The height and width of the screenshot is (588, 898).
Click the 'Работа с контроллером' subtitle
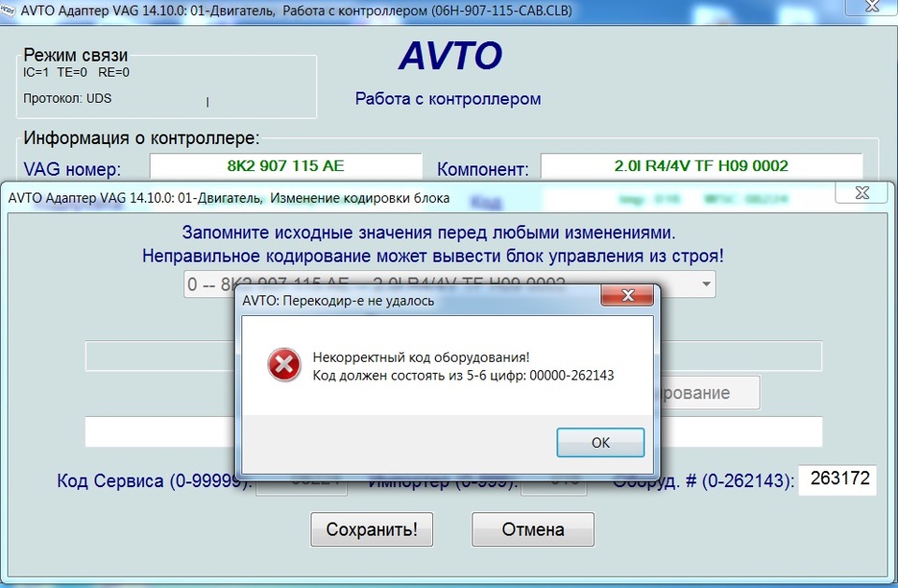[x=448, y=98]
